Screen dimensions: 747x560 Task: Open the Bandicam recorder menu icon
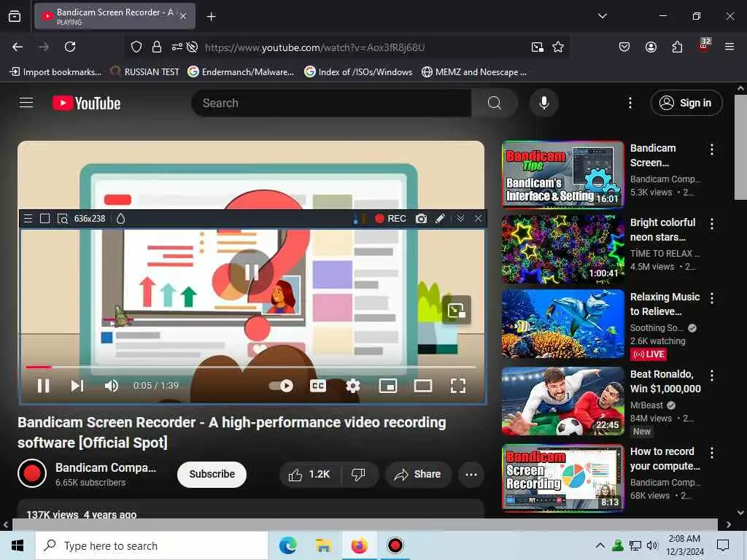28,219
